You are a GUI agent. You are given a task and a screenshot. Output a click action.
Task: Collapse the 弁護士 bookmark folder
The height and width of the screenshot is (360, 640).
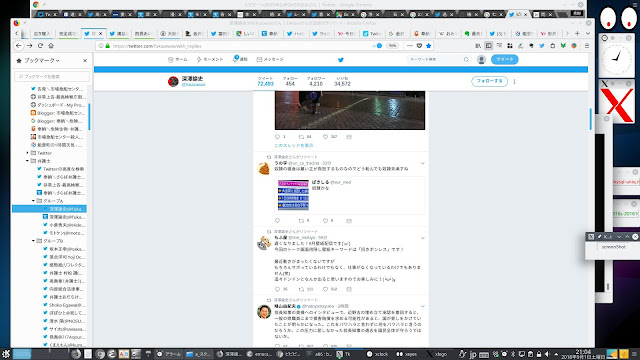27,161
